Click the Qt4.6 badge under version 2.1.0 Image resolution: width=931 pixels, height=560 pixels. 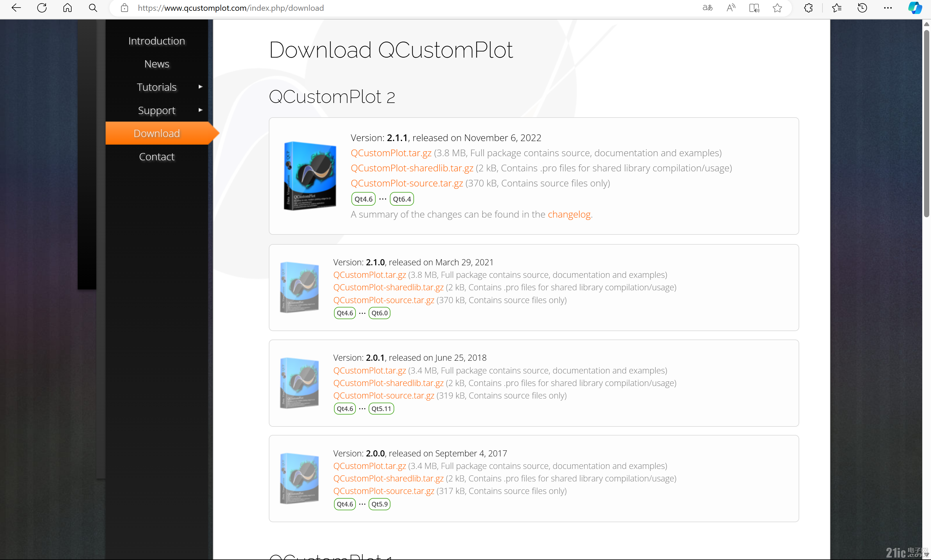[x=345, y=313]
